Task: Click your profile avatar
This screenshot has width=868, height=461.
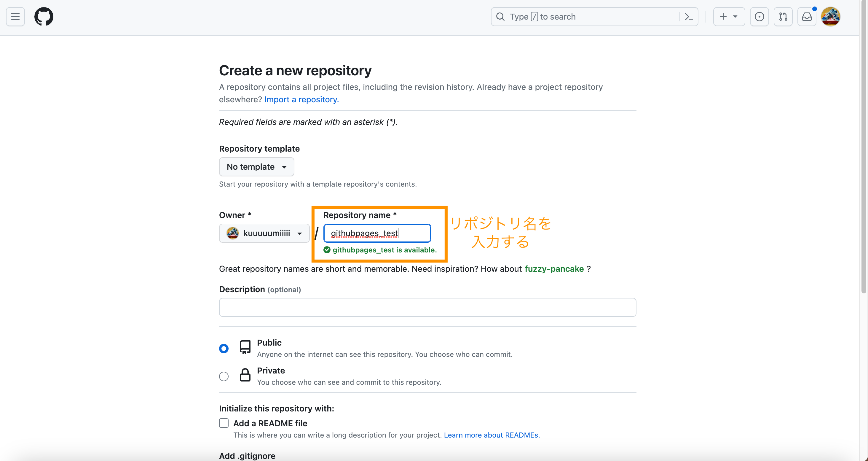Action: (830, 17)
